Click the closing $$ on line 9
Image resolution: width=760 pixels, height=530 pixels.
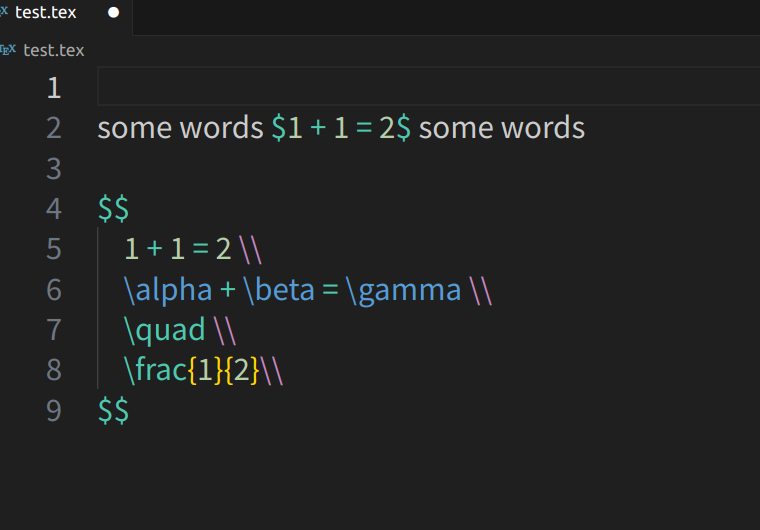pos(113,411)
